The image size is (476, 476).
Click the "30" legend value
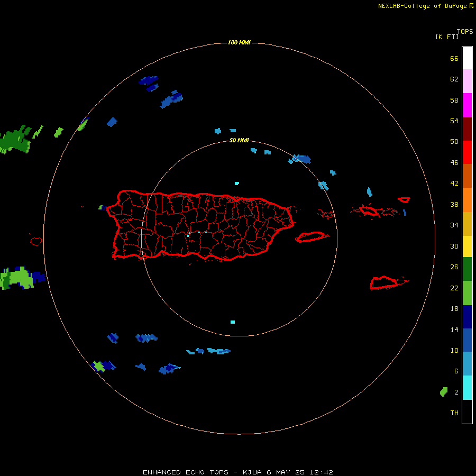454,246
